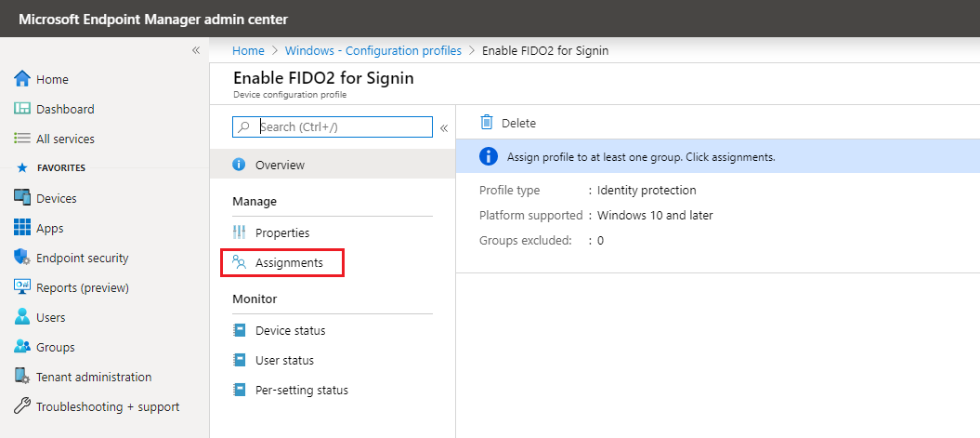The width and height of the screenshot is (980, 438).
Task: Select Overview in the profile menu
Action: tap(280, 165)
